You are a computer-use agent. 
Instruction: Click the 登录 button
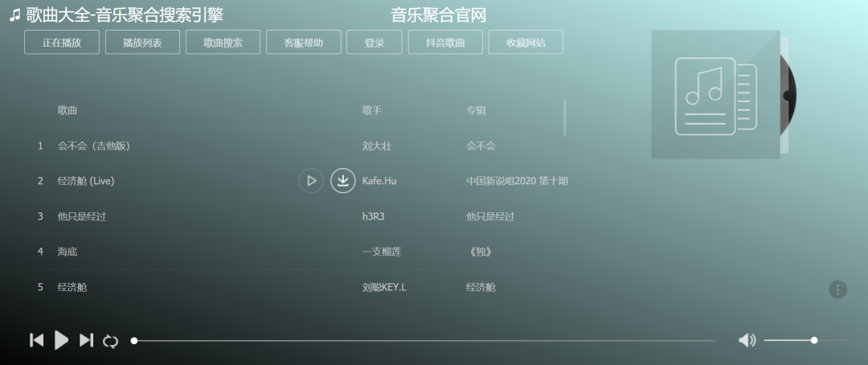click(374, 43)
